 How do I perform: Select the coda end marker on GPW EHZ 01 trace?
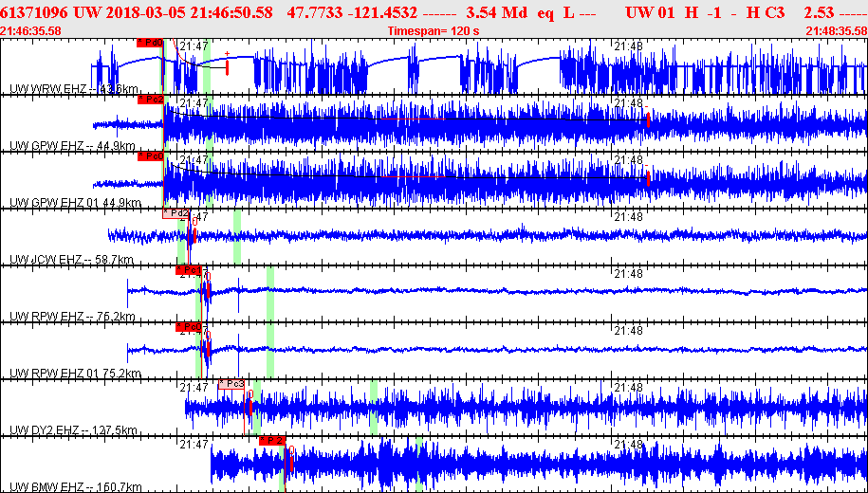point(648,178)
